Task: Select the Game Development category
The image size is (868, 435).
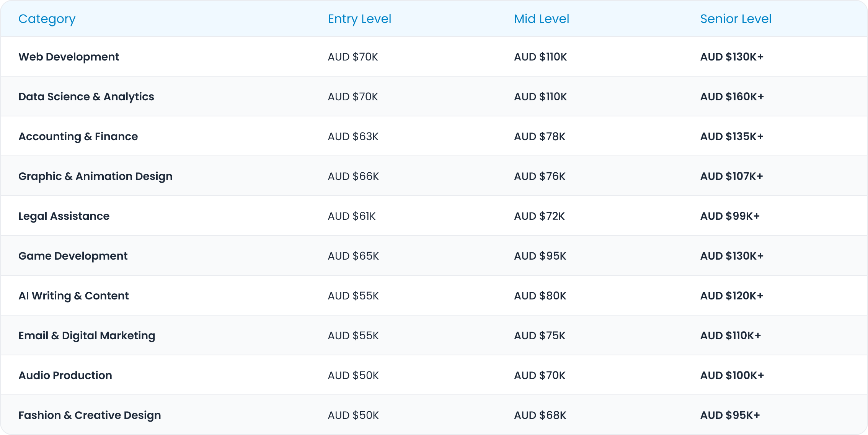Action: pyautogui.click(x=73, y=256)
